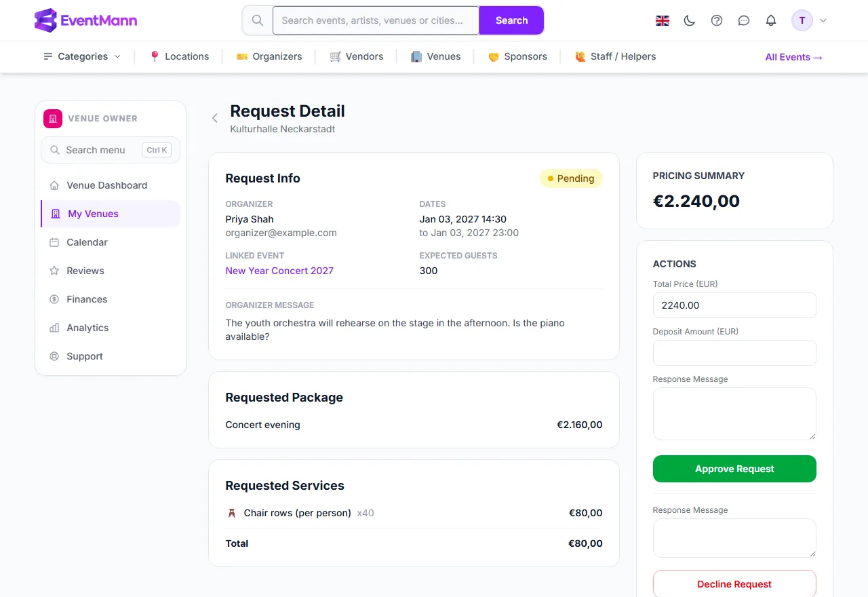Open Calendar in sidebar
Viewport: 868px width, 597px height.
tap(111, 242)
